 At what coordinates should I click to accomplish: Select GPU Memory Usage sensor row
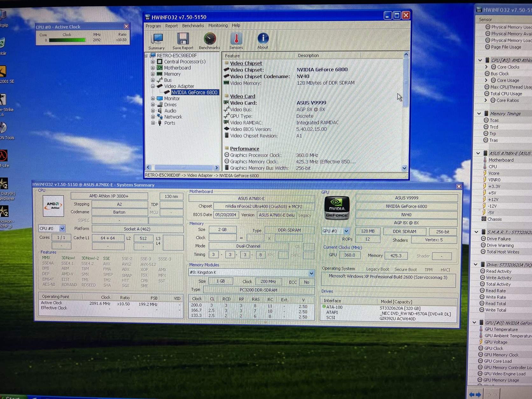coord(501,380)
